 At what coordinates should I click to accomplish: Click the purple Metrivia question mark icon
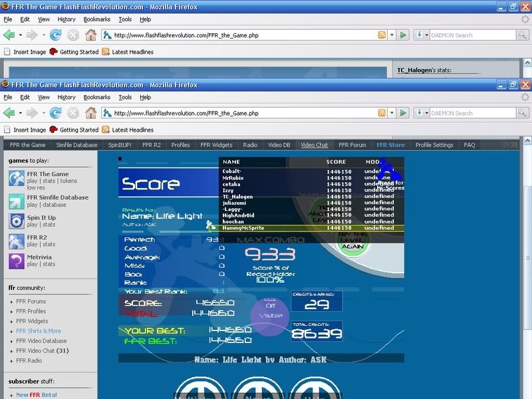(x=17, y=261)
